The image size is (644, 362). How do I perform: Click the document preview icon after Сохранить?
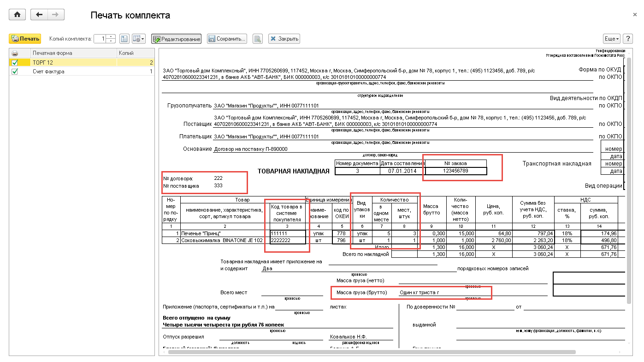(x=258, y=39)
